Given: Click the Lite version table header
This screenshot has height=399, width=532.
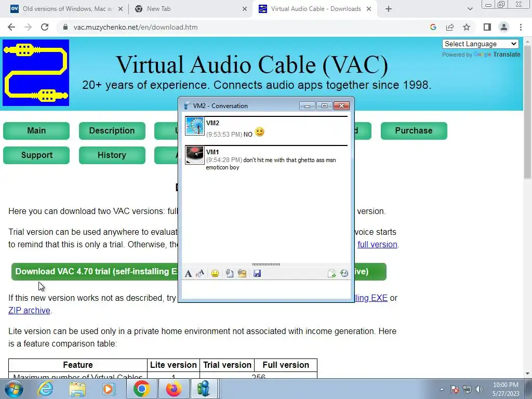Looking at the screenshot, I should [174, 365].
